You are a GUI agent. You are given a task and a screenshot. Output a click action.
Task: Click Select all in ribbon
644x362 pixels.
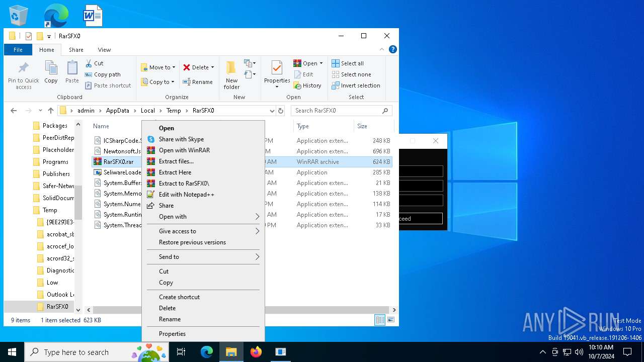tap(348, 63)
